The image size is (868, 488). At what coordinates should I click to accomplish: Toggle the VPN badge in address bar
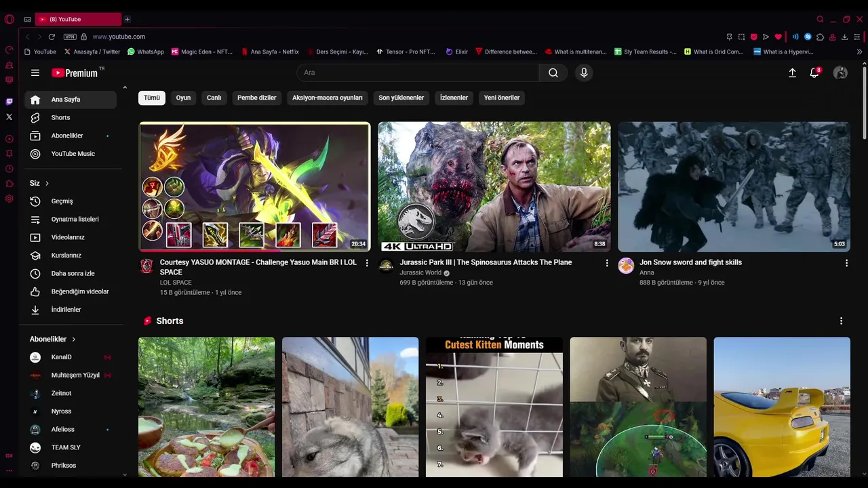pos(70,37)
